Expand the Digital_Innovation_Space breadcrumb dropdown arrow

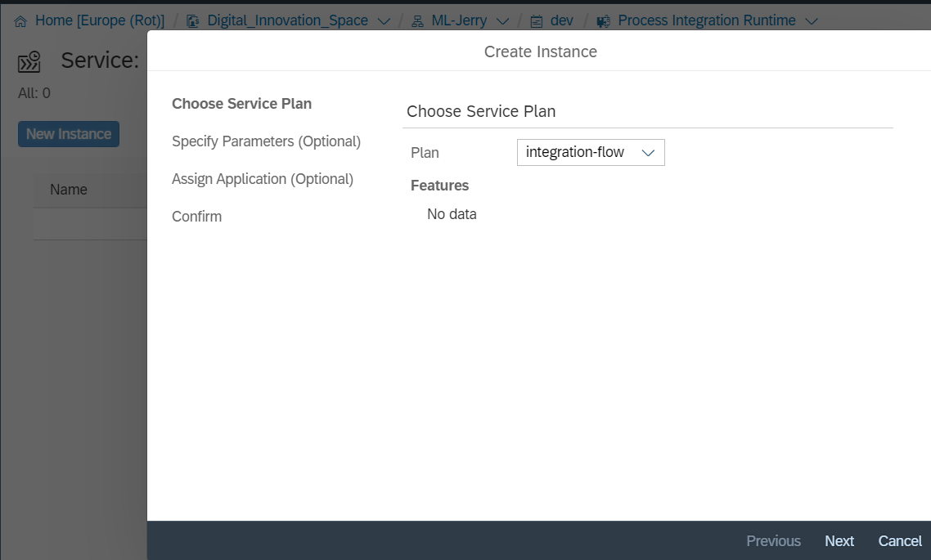(x=383, y=21)
